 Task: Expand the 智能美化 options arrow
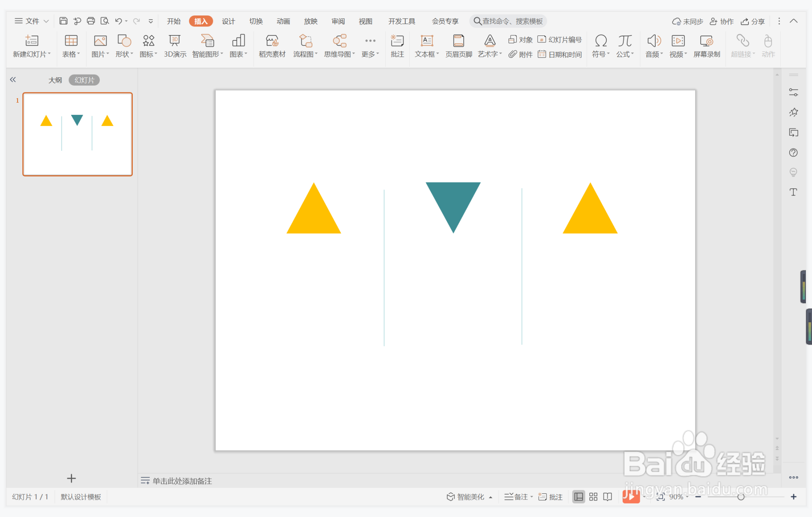tap(491, 497)
